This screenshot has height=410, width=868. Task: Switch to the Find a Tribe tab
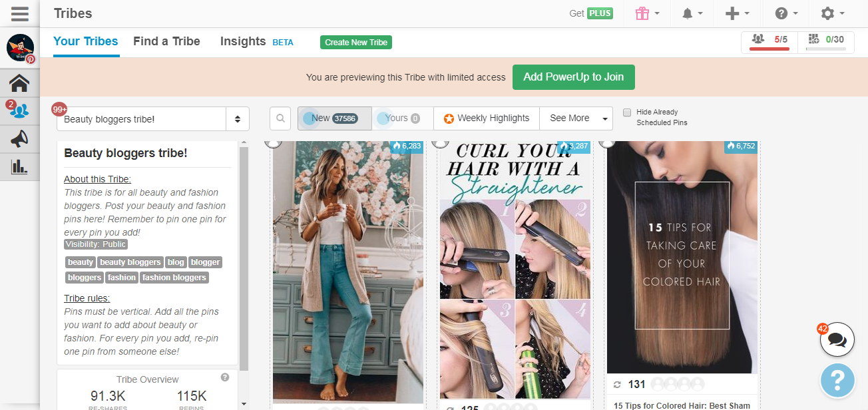point(166,41)
